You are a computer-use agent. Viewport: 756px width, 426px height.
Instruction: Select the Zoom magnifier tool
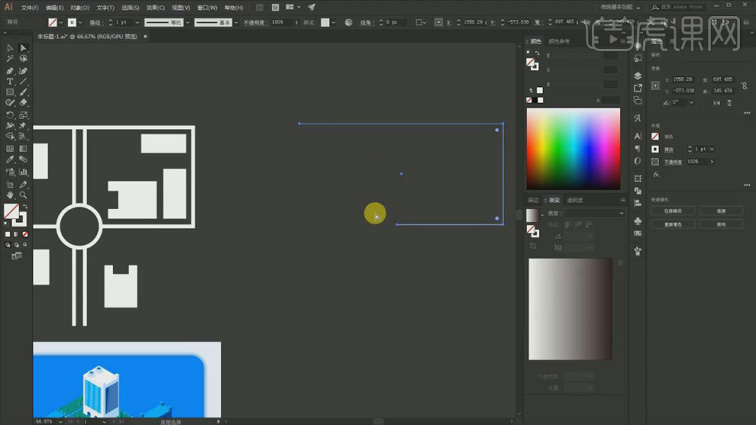23,195
